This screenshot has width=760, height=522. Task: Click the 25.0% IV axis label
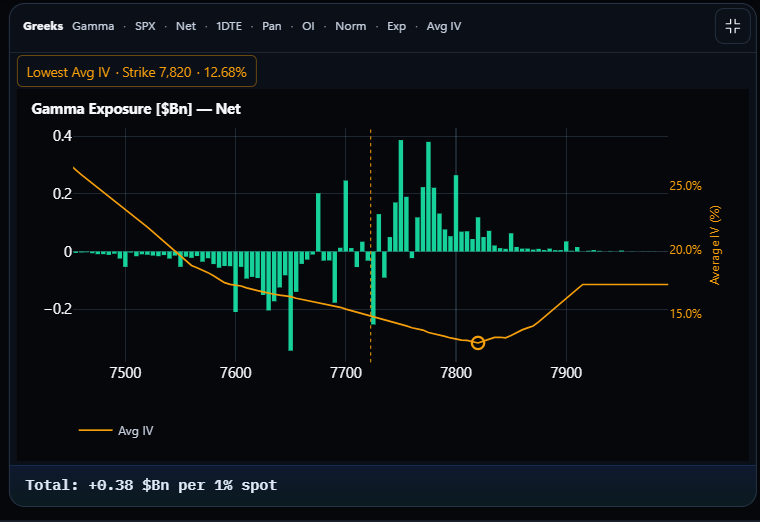tap(685, 186)
